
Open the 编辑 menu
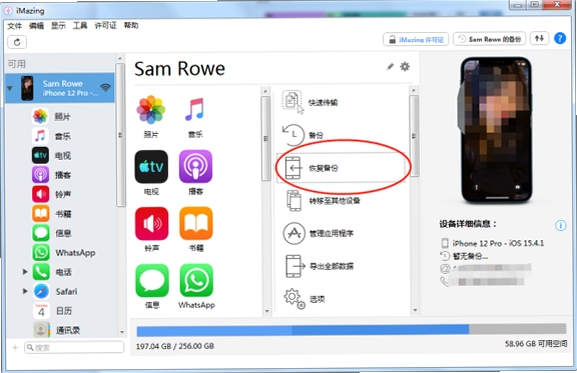click(36, 25)
